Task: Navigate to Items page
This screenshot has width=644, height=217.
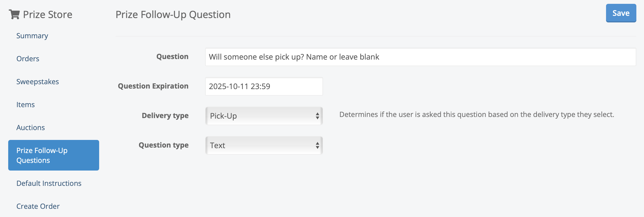Action: pos(25,105)
